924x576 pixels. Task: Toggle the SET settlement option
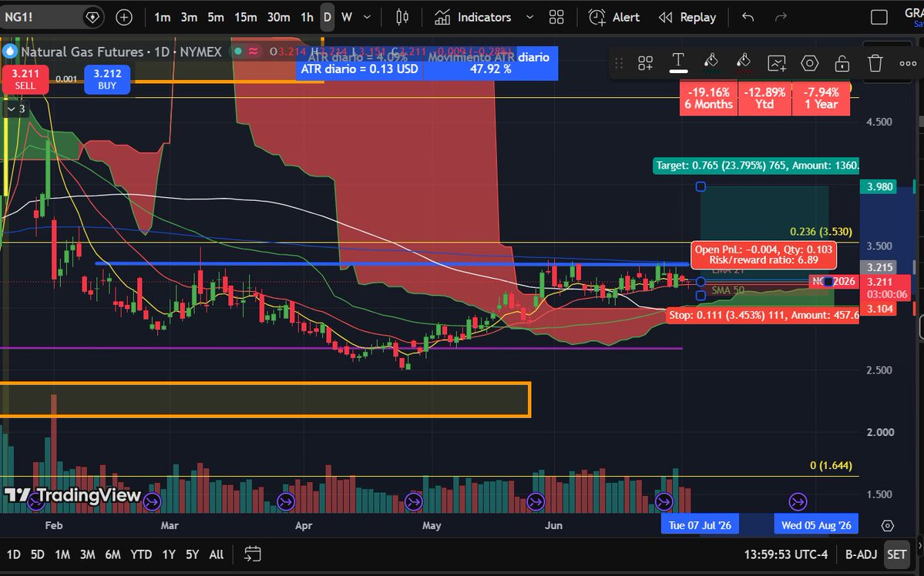pyautogui.click(x=896, y=554)
